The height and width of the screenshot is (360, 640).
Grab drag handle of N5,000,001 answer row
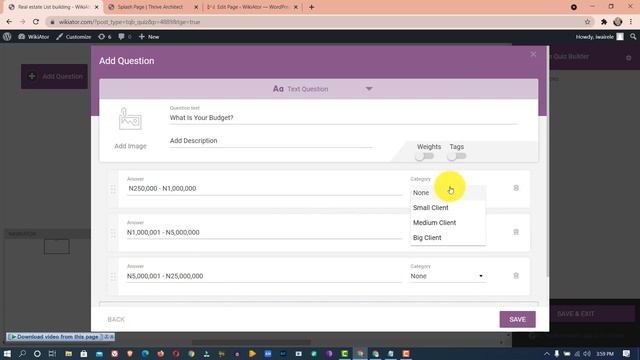113,277
